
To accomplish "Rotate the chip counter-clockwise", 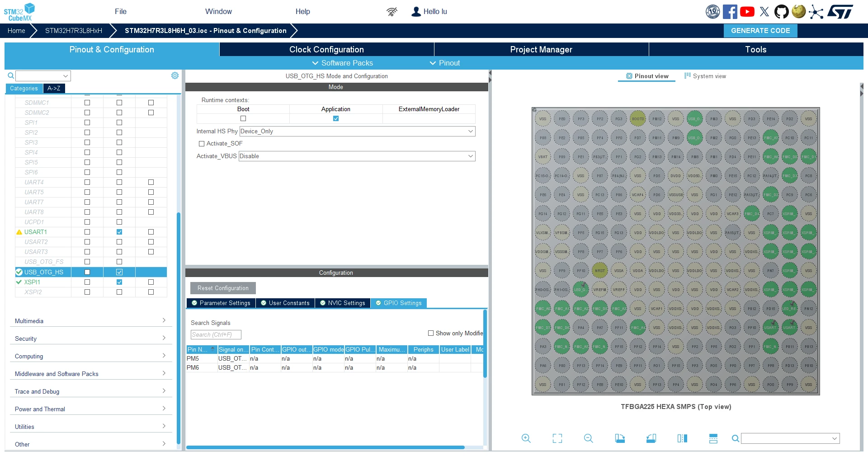I will pyautogui.click(x=651, y=438).
